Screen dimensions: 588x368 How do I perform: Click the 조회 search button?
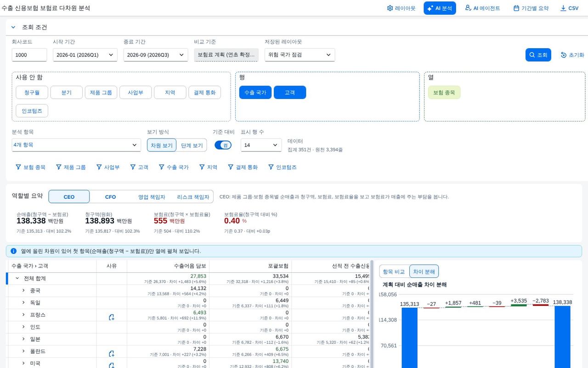click(x=538, y=55)
